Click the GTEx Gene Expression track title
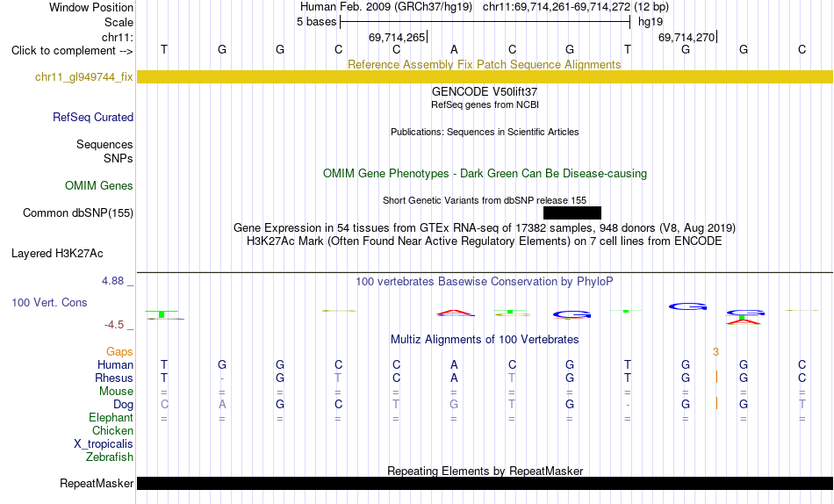Image resolution: width=834 pixels, height=504 pixels. pos(485,227)
